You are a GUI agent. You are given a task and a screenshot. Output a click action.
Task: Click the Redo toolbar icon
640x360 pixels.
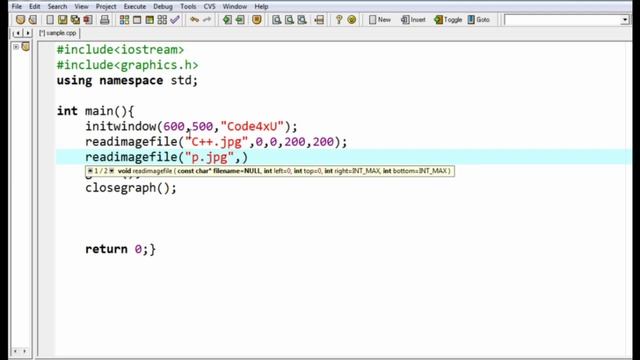coord(207,20)
